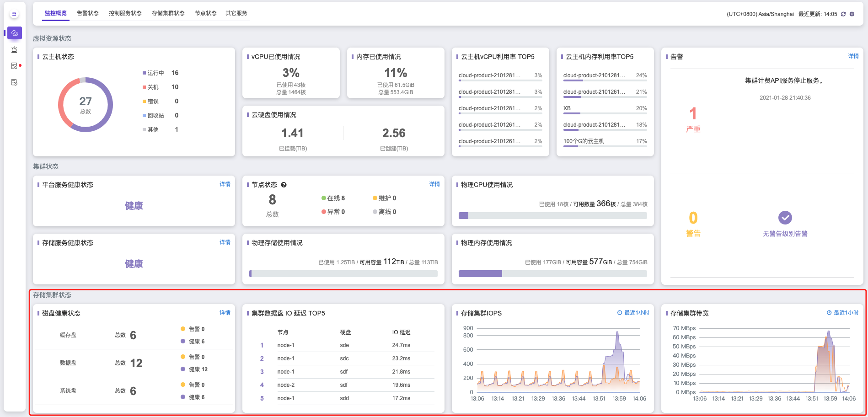
Task: Go to the 节点状态 tab
Action: (206, 13)
